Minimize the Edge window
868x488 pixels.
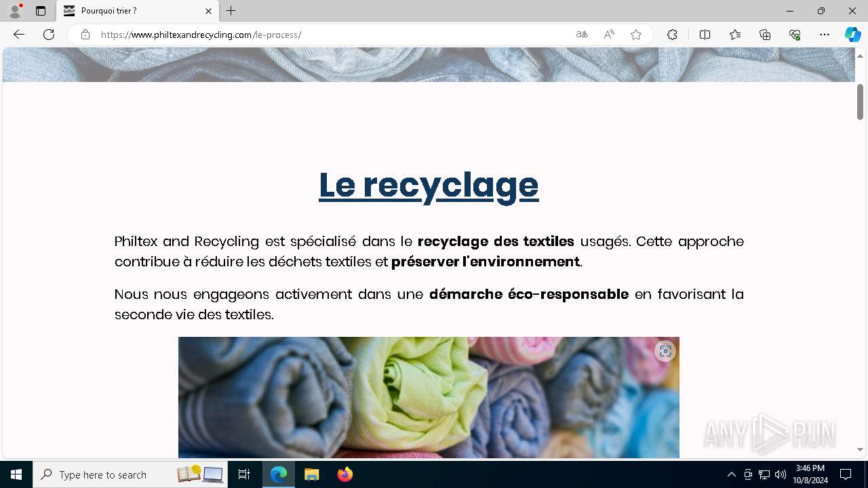(x=790, y=11)
